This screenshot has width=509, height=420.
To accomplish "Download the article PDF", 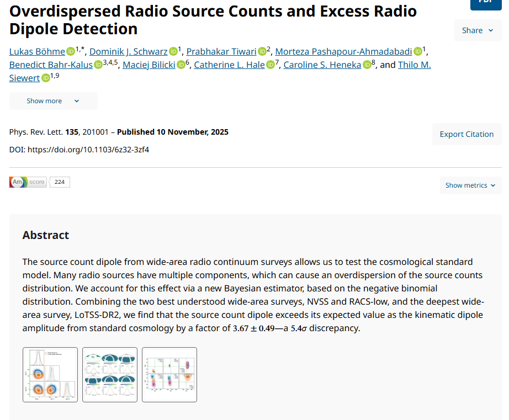I will click(x=486, y=3).
